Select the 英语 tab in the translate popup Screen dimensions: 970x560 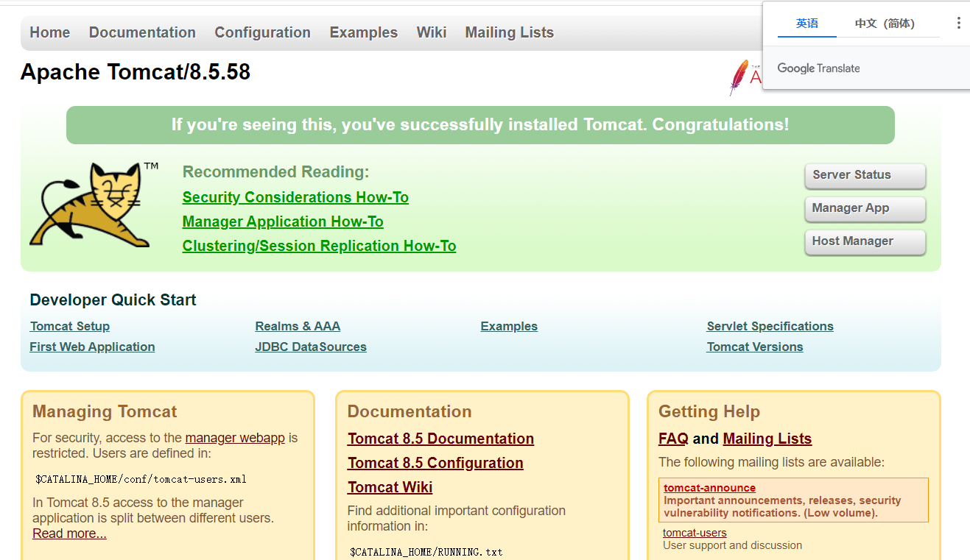(807, 24)
